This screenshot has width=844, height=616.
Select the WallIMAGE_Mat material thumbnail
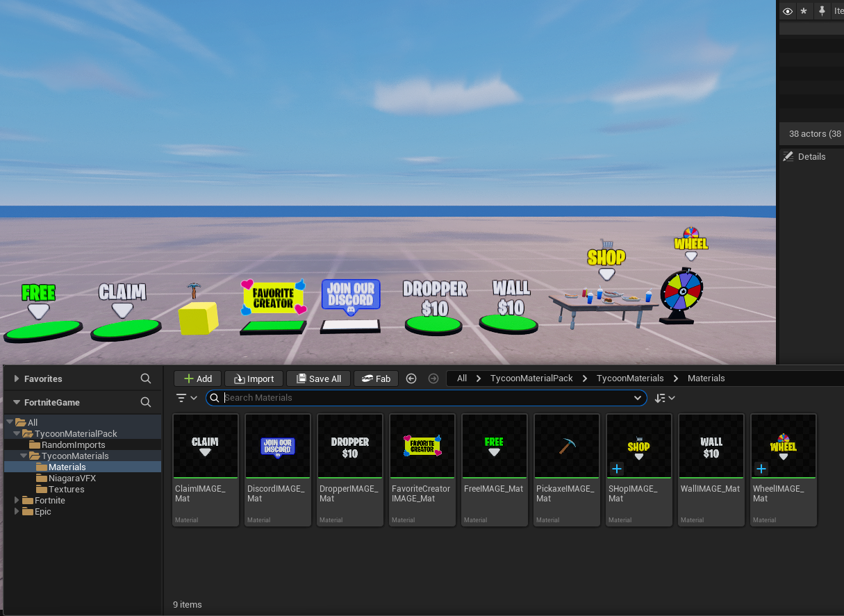[x=711, y=446]
